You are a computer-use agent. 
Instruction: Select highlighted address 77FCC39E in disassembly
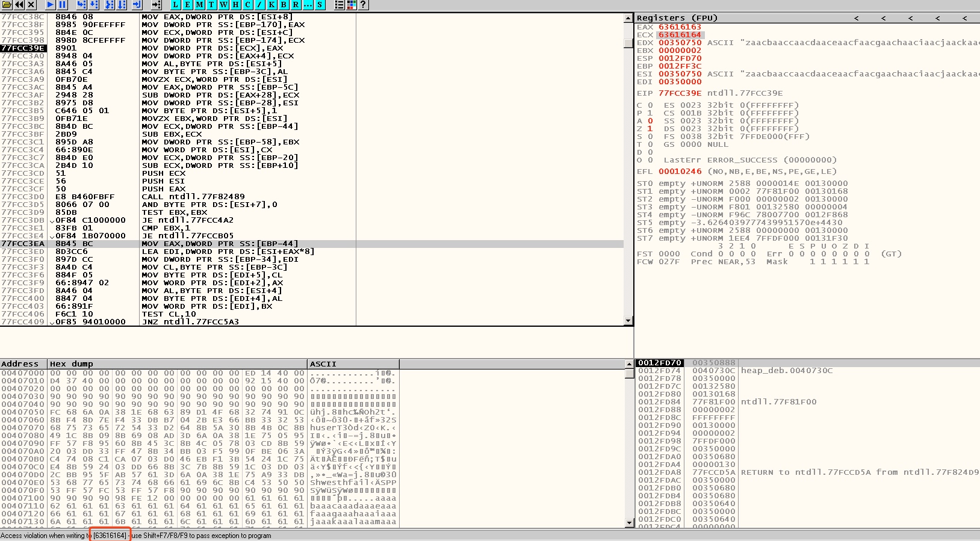coord(22,48)
